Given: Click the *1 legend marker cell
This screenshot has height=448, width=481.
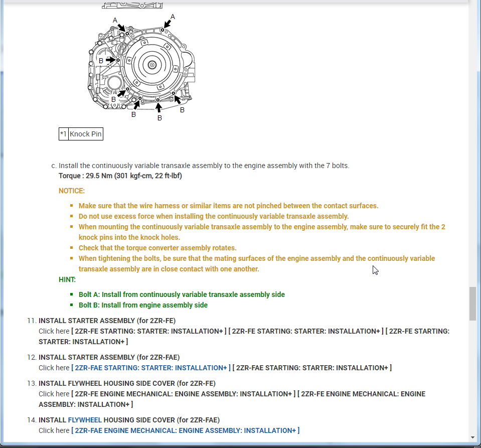Looking at the screenshot, I should (x=64, y=134).
